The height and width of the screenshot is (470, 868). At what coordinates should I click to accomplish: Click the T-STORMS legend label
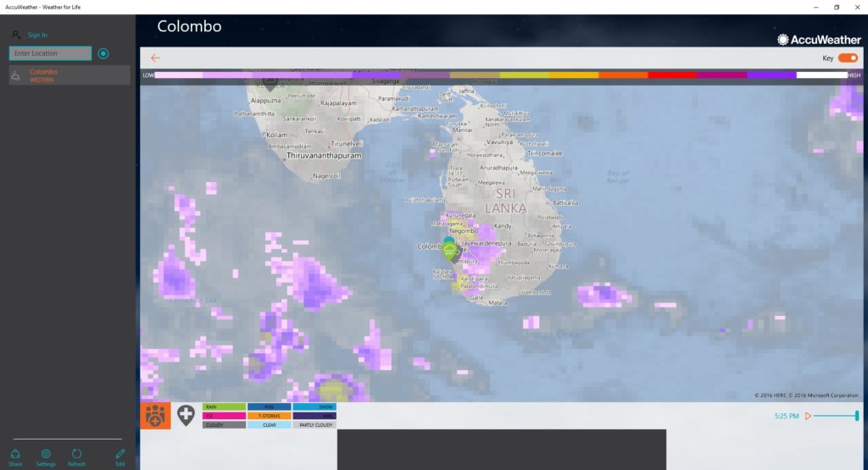(x=270, y=416)
